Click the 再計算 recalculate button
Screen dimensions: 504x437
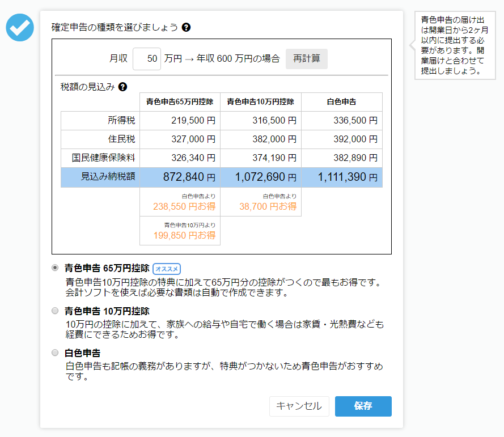tap(306, 59)
